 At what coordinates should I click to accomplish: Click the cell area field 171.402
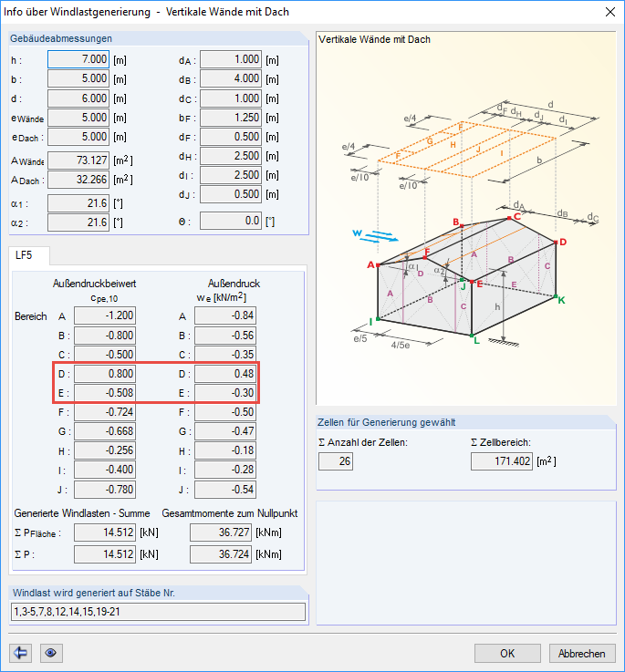502,461
